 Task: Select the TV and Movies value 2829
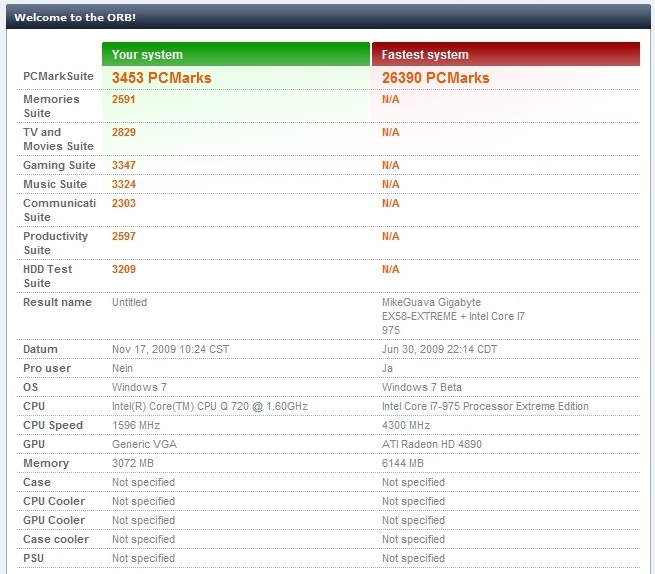pyautogui.click(x=124, y=132)
